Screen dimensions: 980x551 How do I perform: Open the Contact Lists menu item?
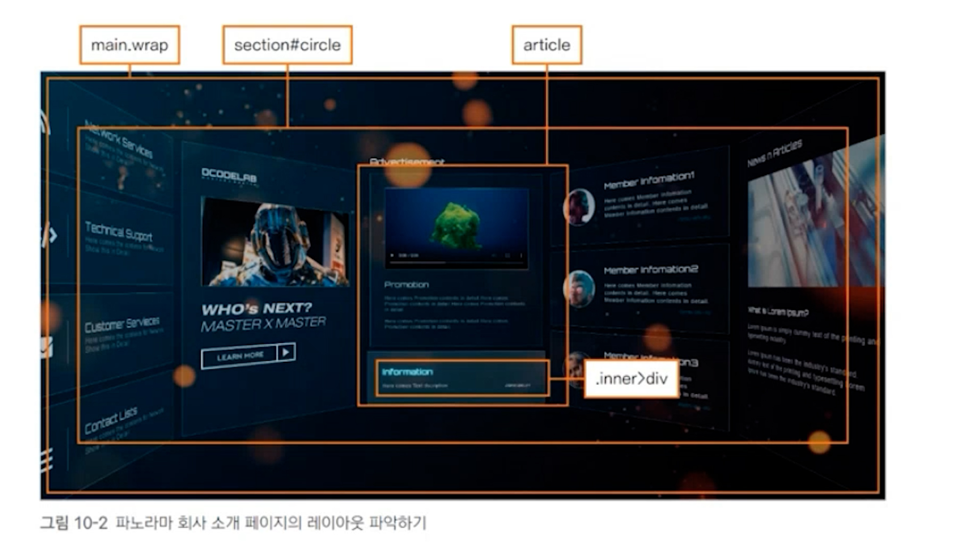[x=111, y=420]
